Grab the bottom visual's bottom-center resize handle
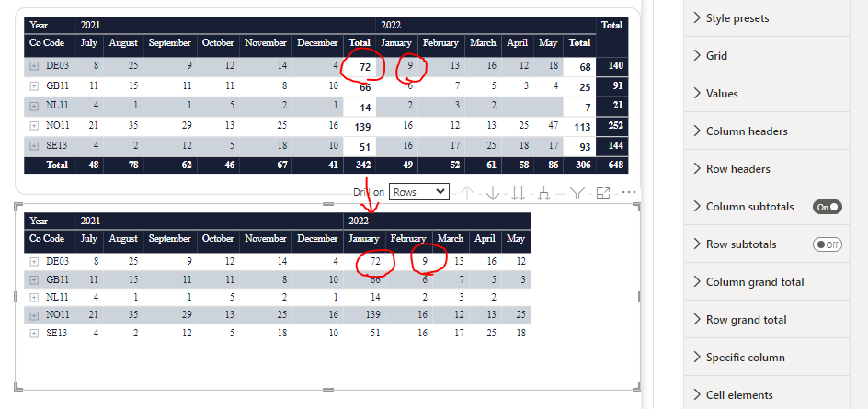 (x=328, y=390)
